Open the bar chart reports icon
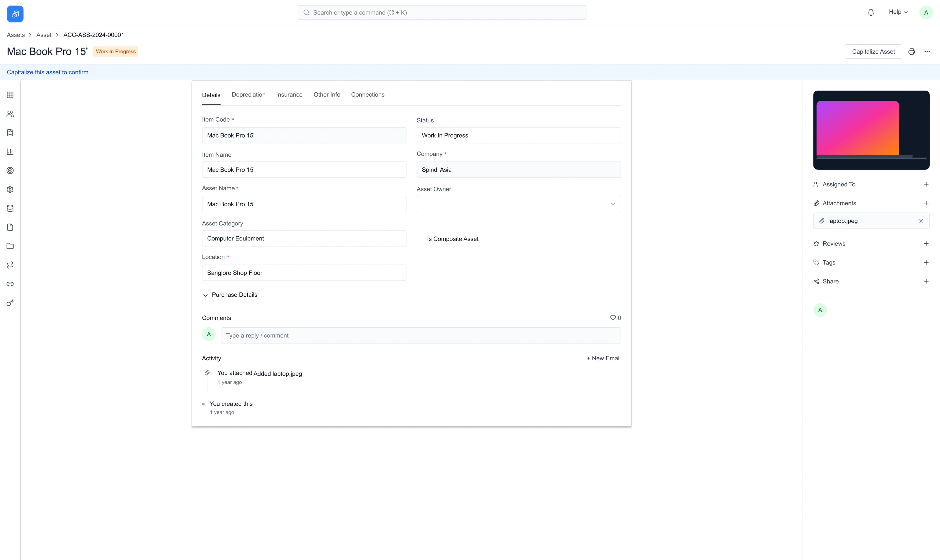Screen dimensions: 940x560 pyautogui.click(x=10, y=152)
